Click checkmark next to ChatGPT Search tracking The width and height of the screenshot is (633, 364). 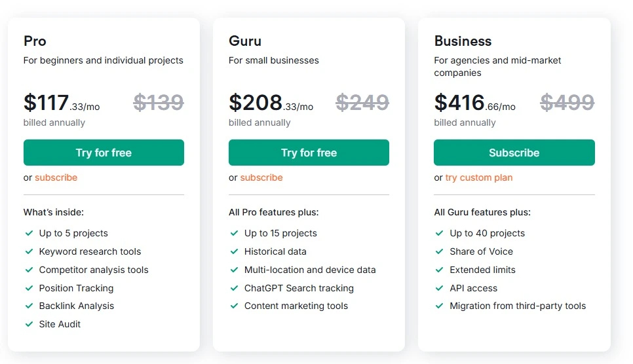coord(234,288)
